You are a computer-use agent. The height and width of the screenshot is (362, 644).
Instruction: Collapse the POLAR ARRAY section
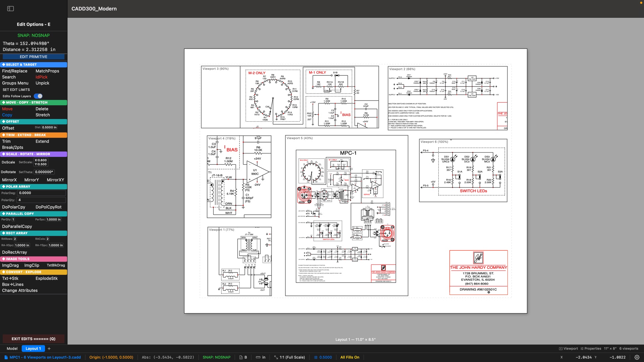pos(34,187)
